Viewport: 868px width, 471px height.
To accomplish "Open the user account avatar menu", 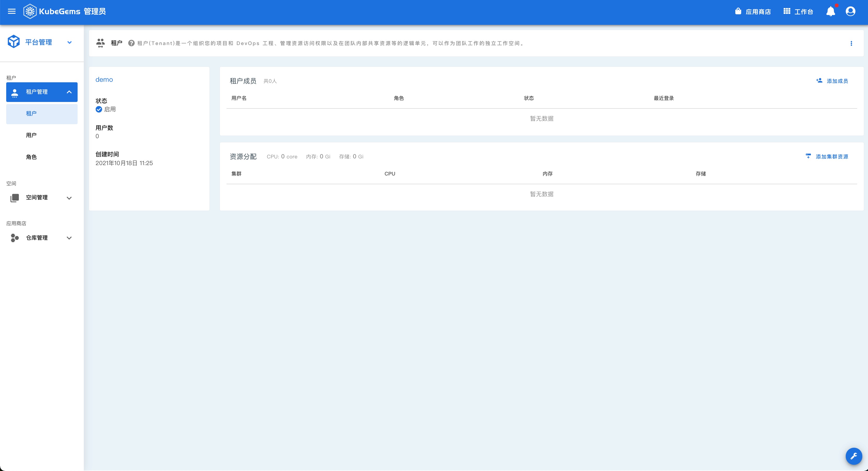I will [850, 11].
